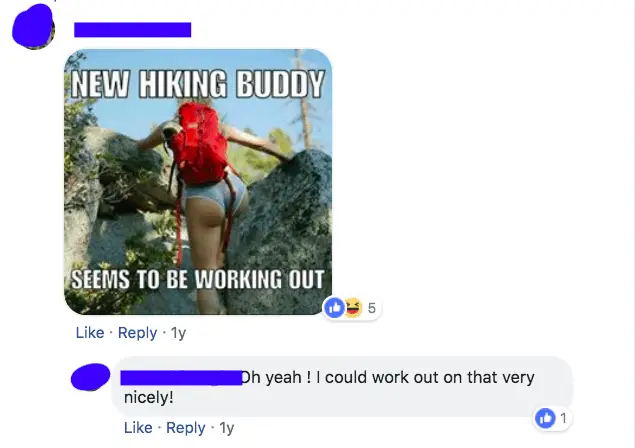Reply to the 'Oh yeah' comment
The height and width of the screenshot is (448, 635).
185,428
